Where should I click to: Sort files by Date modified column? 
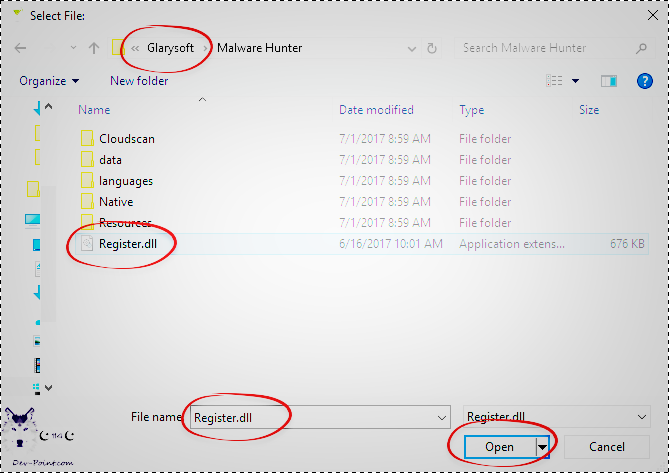375,110
